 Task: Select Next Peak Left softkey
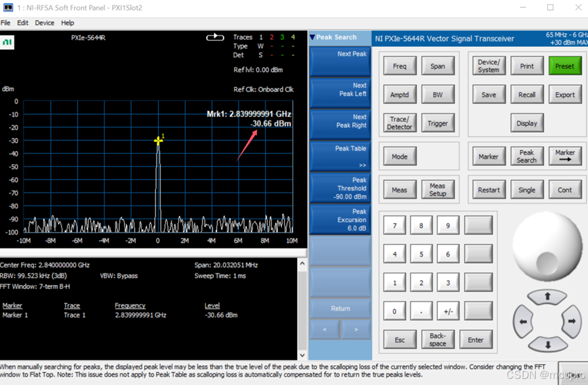340,93
